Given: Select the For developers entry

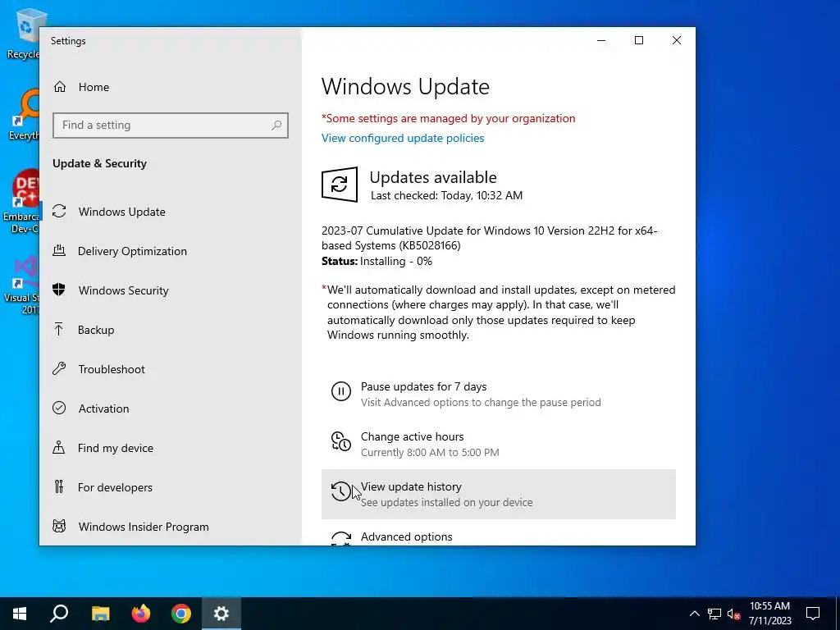Looking at the screenshot, I should (171, 487).
